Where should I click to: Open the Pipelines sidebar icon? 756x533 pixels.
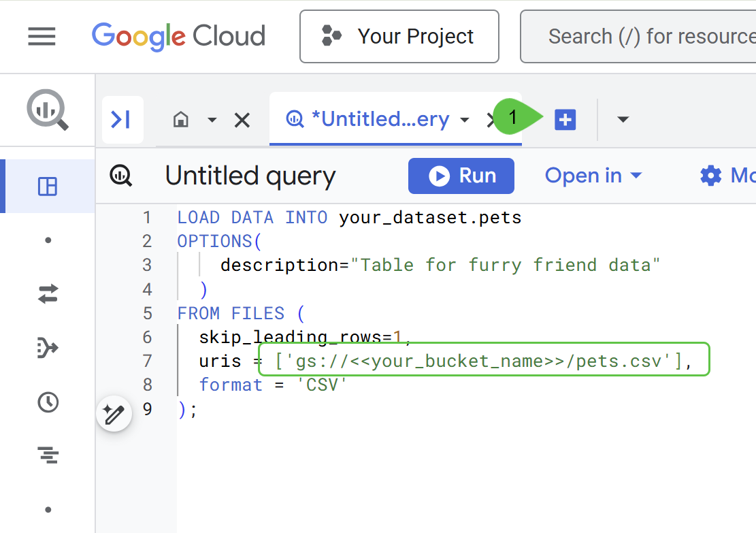click(x=48, y=348)
